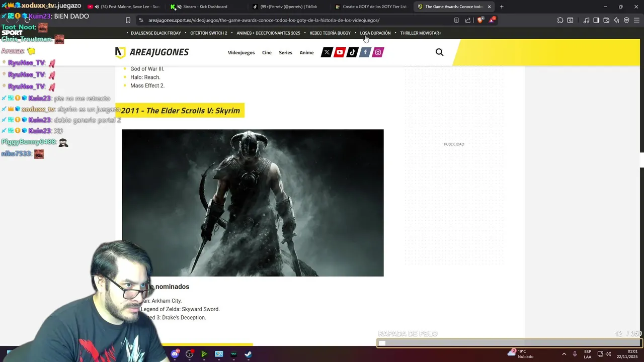Open the AreaJugones TikTok icon
The width and height of the screenshot is (644, 362).
point(353,52)
